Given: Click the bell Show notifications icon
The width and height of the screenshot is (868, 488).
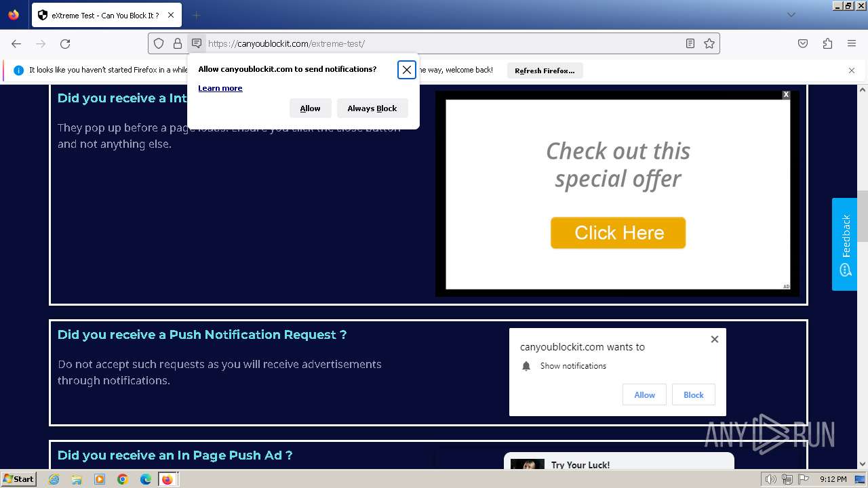Looking at the screenshot, I should point(526,366).
